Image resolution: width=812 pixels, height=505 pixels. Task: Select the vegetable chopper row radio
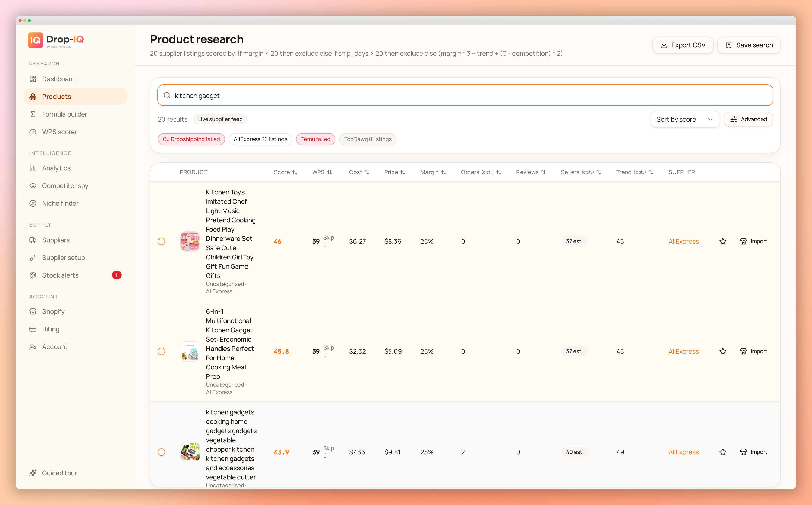[x=162, y=452]
